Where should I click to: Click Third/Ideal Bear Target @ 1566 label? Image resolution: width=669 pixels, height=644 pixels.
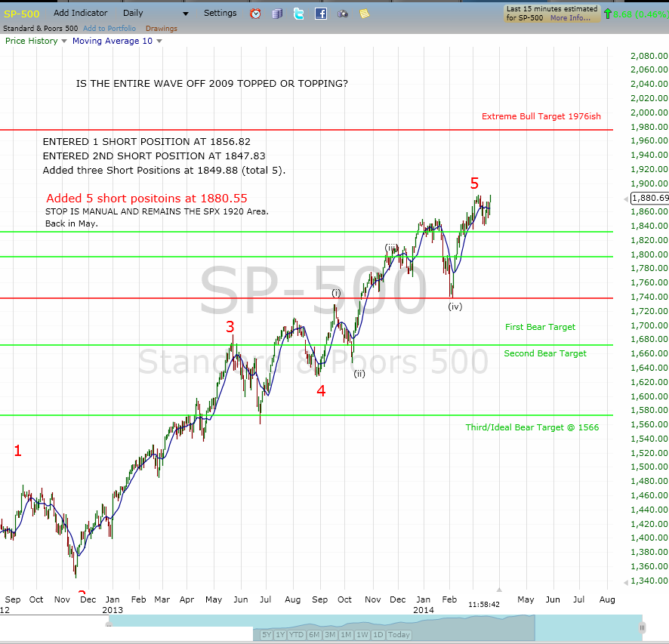[x=532, y=427]
